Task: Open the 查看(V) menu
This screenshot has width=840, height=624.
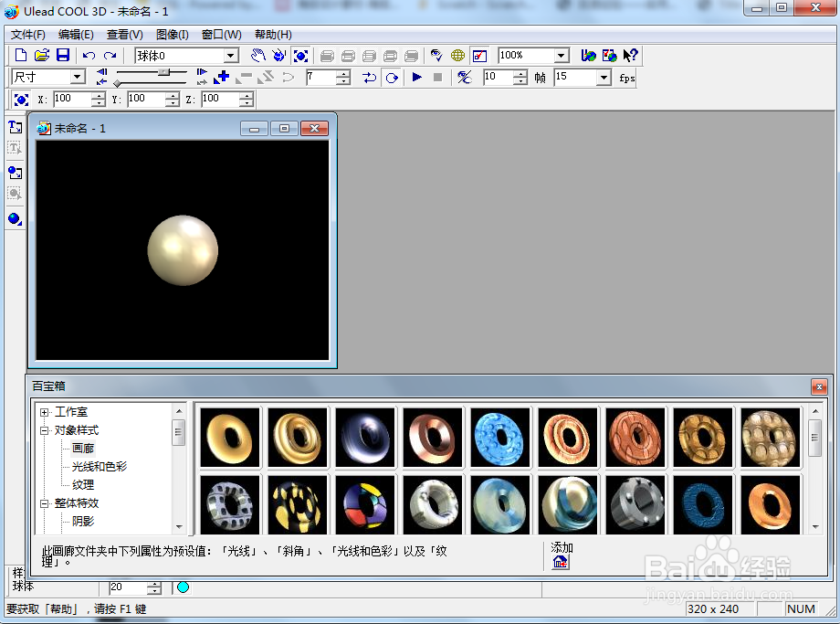Action: 124,35
